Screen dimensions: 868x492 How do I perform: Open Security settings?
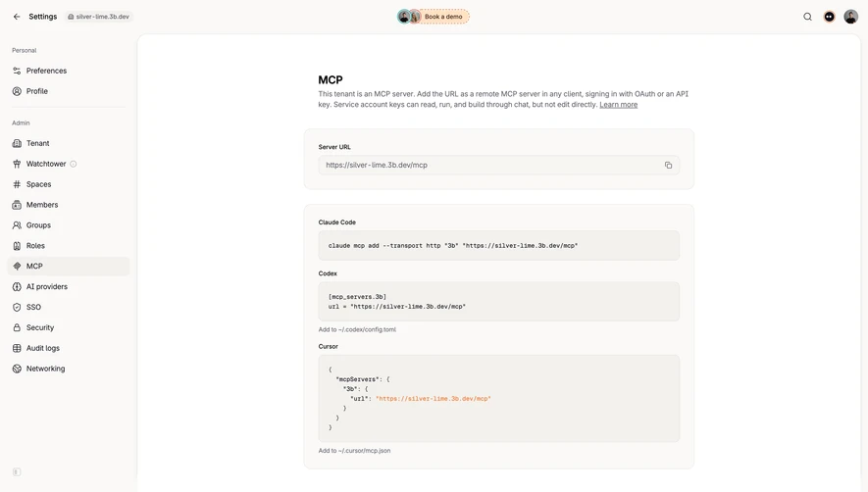click(69, 327)
